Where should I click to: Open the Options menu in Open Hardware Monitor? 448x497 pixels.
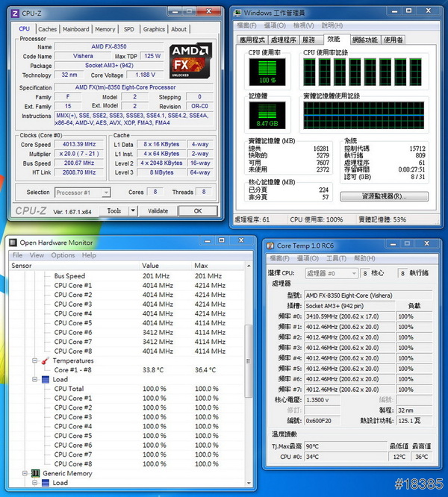63,255
